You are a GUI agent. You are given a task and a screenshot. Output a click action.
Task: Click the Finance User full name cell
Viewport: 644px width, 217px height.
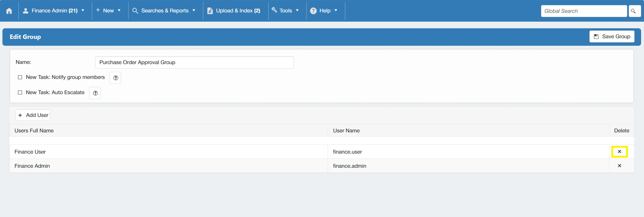point(169,152)
